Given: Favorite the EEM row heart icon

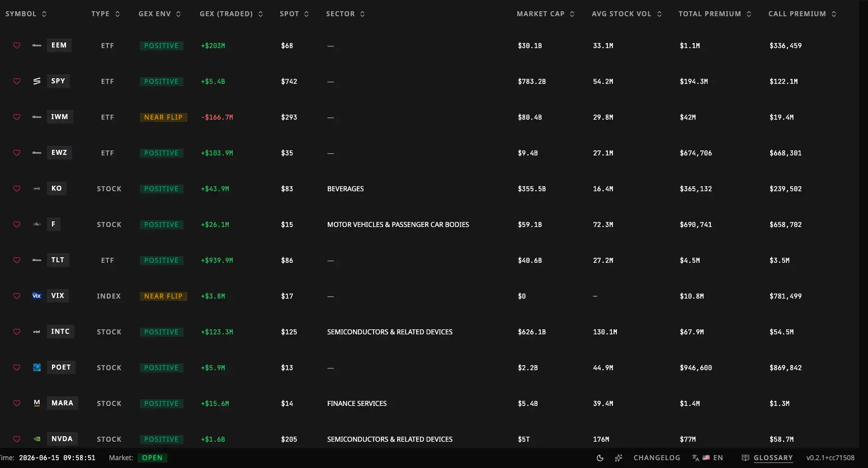Looking at the screenshot, I should pos(17,46).
